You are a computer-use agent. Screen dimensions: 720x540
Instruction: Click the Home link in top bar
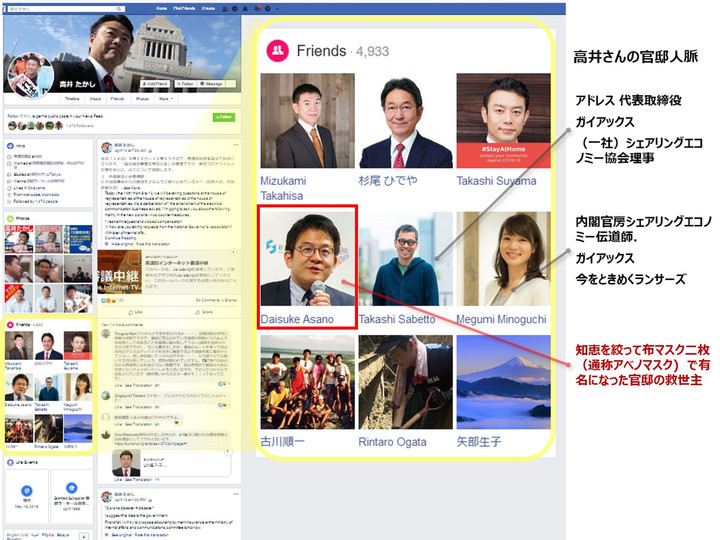161,8
